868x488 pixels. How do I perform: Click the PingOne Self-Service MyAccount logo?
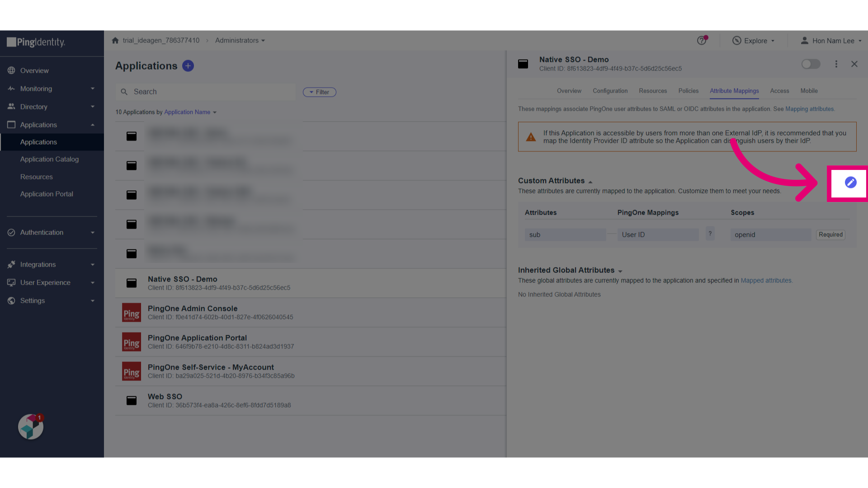tap(132, 371)
